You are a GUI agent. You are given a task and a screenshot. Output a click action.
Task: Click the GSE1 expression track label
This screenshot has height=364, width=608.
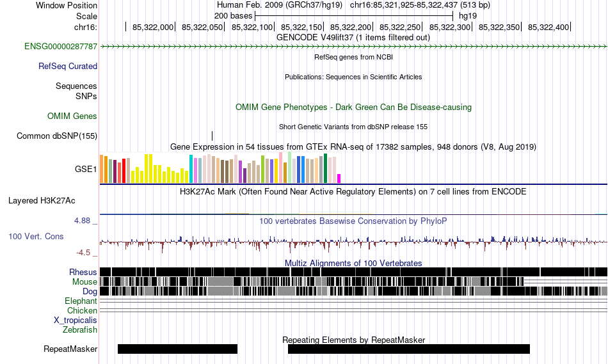point(86,169)
